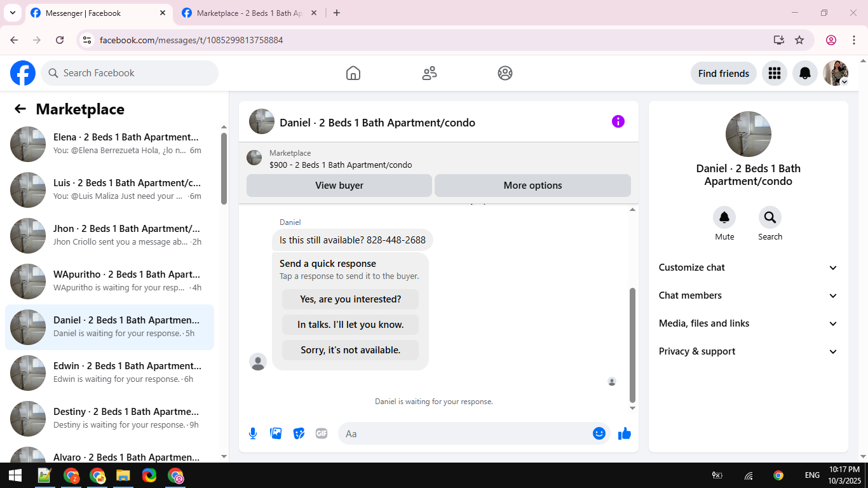Open the Facebook apps grid menu
The height and width of the screenshot is (488, 868).
[x=774, y=73]
